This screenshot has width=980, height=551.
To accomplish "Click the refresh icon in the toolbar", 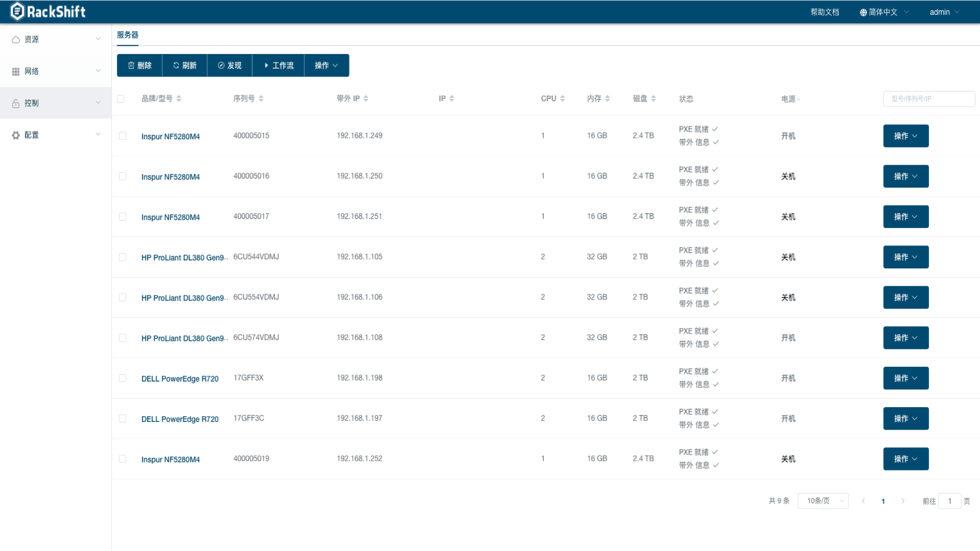I will pyautogui.click(x=176, y=65).
